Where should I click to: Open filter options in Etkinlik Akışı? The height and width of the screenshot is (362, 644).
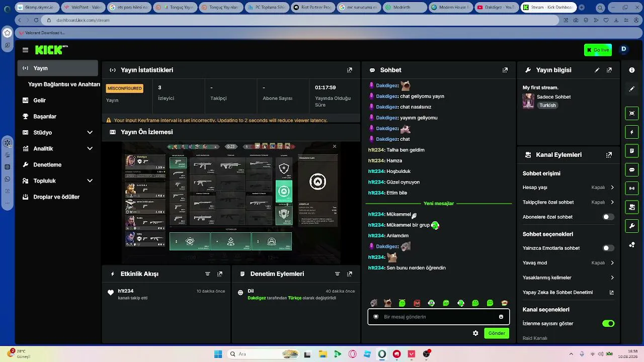[x=208, y=274]
